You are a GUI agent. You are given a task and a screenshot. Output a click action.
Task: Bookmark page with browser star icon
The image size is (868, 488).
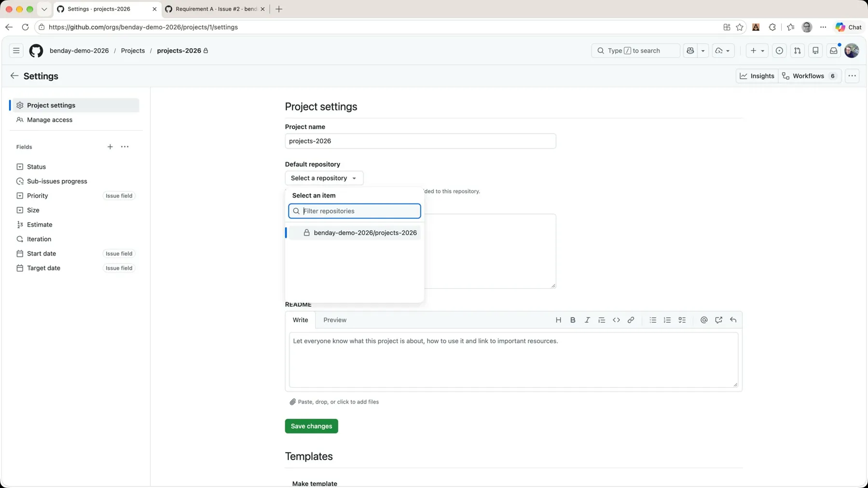pyautogui.click(x=740, y=27)
